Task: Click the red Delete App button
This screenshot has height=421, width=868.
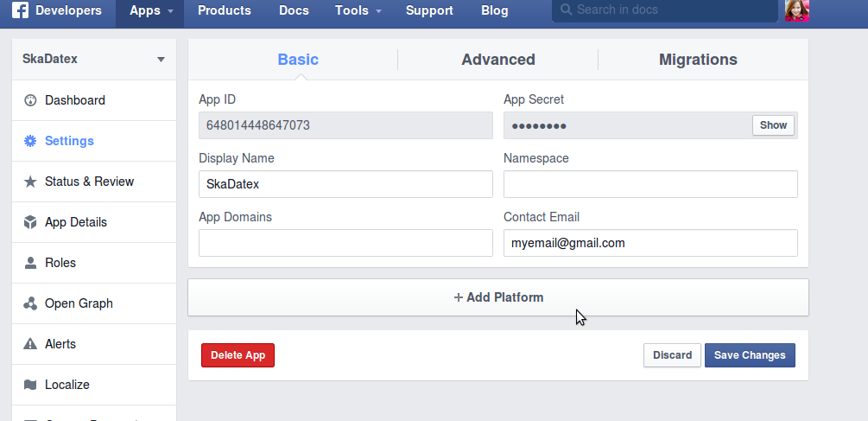Action: pyautogui.click(x=238, y=355)
